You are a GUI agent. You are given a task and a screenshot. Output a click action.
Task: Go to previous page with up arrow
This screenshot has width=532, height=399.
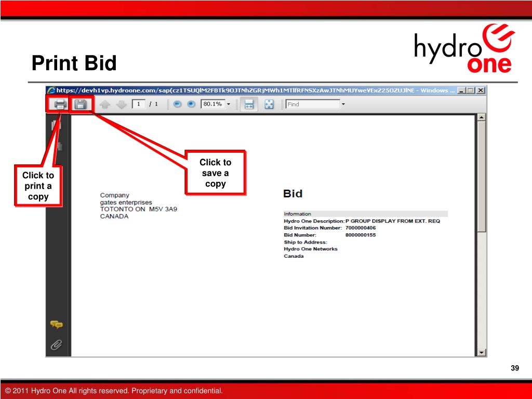click(x=105, y=104)
